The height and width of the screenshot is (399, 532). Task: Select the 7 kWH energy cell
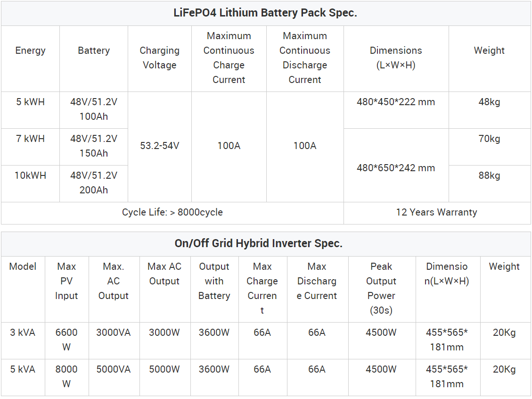(x=31, y=147)
